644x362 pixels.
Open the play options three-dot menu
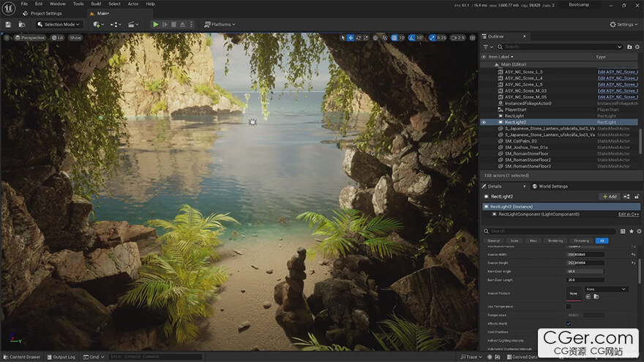(x=191, y=25)
